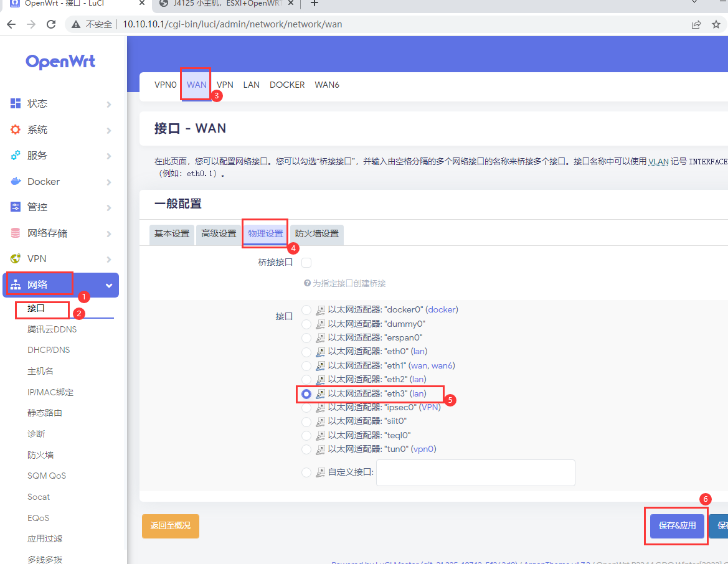The image size is (728, 564).
Task: Select the siit0 adapter radio button
Action: pyautogui.click(x=306, y=421)
